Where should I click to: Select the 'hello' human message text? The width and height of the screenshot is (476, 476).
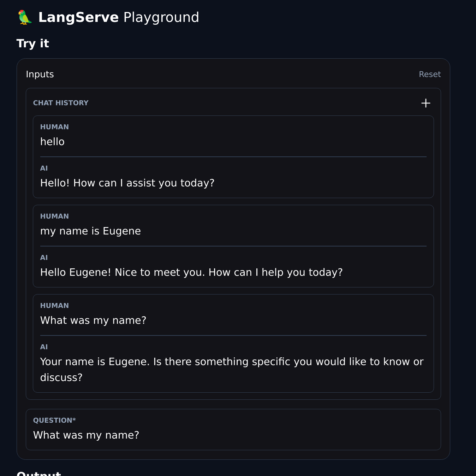click(x=52, y=142)
